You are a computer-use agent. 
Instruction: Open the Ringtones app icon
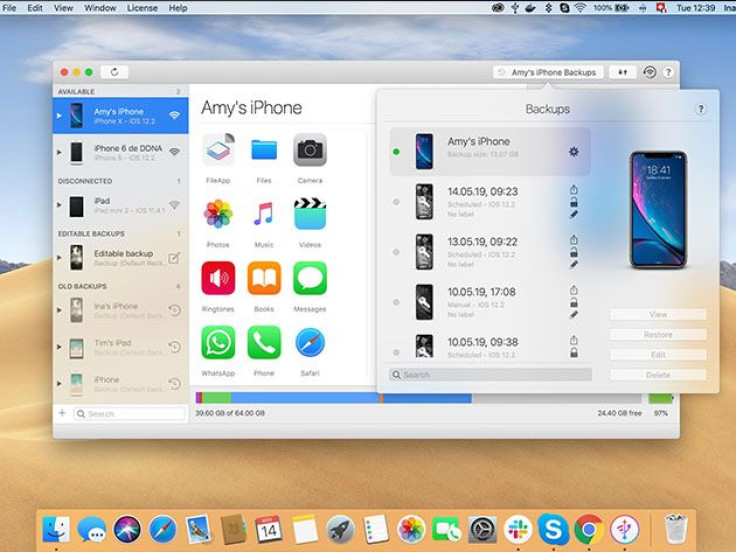(218, 278)
